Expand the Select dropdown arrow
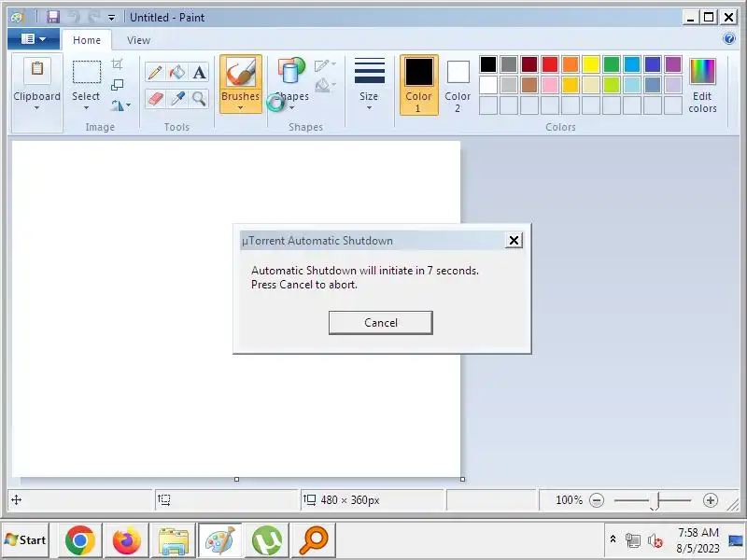 [86, 108]
